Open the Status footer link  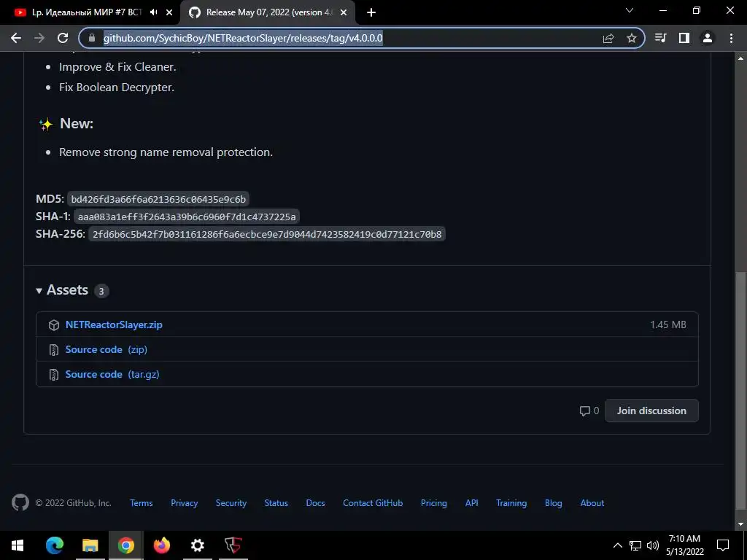pos(276,503)
